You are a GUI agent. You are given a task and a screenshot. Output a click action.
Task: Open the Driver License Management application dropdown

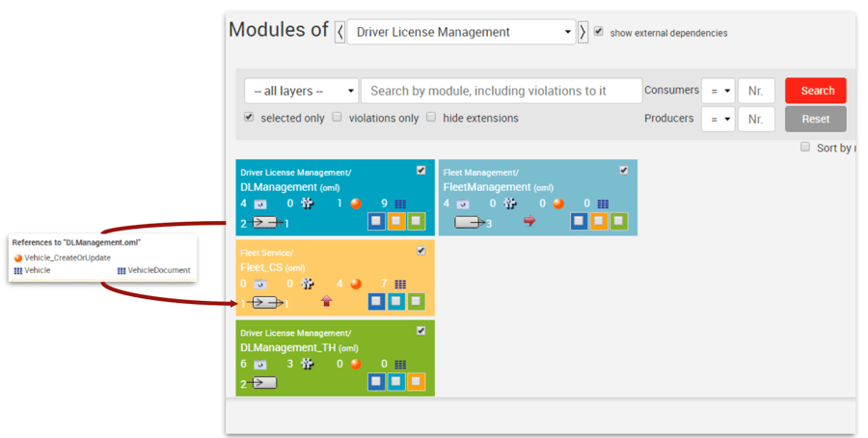coord(461,32)
